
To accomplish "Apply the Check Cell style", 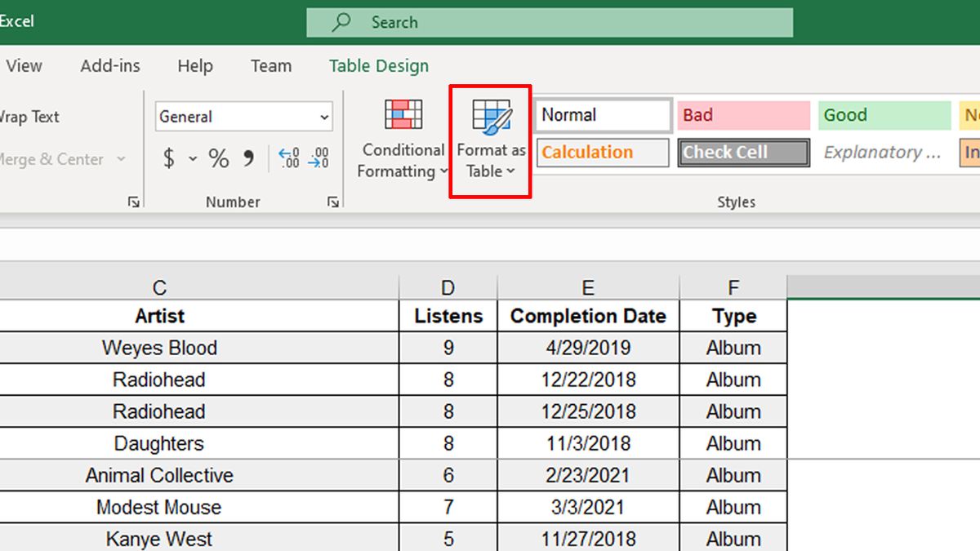I will 742,152.
